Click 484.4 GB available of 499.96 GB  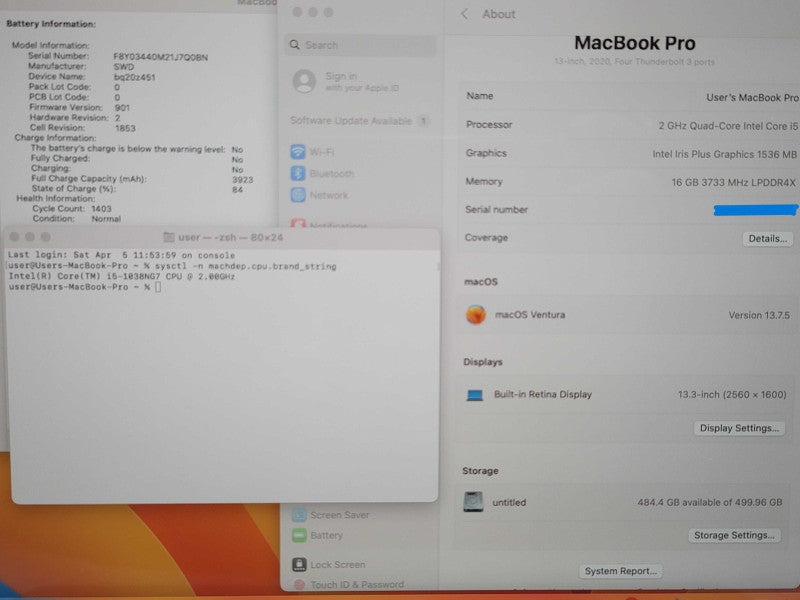(710, 502)
